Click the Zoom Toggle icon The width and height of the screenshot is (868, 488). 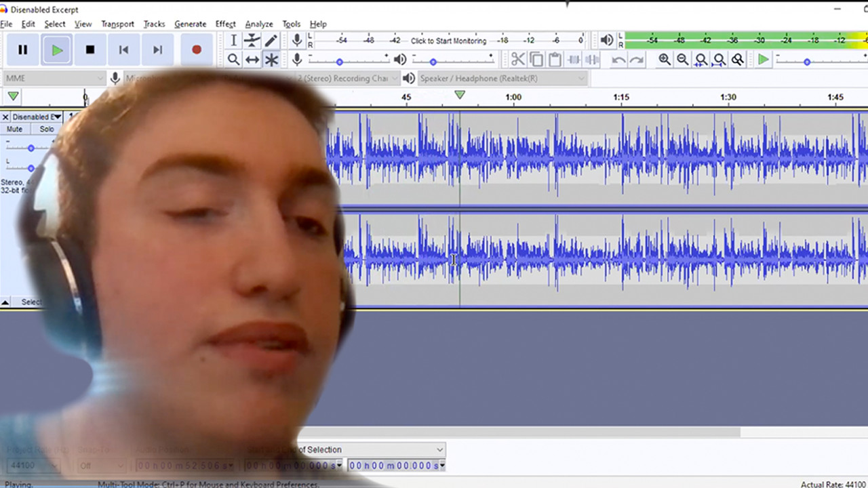[738, 60]
